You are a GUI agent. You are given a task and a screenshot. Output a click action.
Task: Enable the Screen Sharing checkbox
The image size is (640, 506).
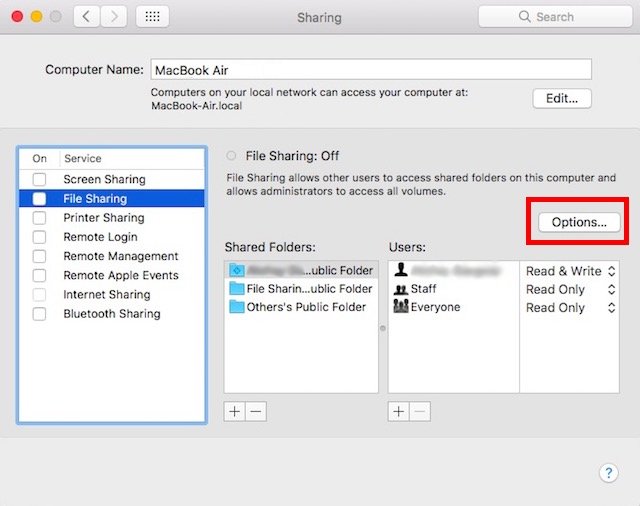[39, 180]
